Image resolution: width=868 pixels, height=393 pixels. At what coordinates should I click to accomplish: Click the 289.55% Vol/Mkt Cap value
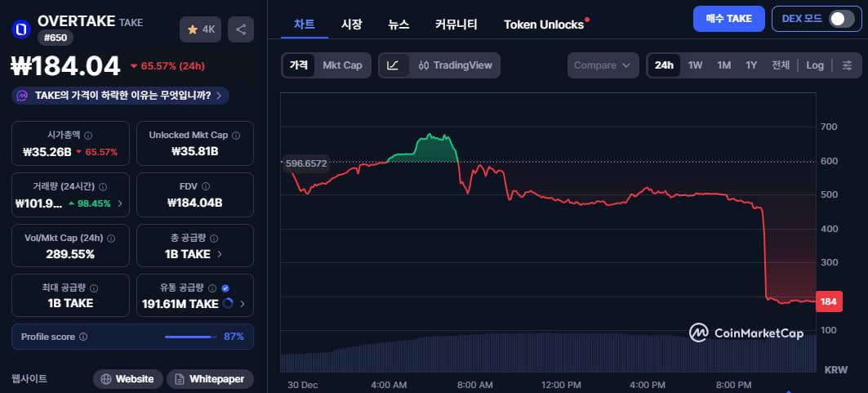point(70,255)
